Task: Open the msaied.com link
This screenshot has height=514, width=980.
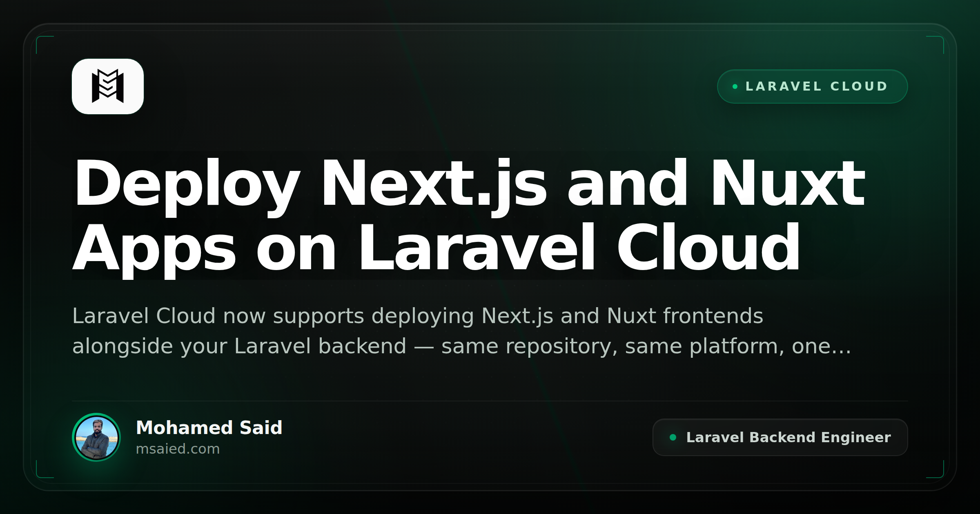Action: tap(178, 449)
